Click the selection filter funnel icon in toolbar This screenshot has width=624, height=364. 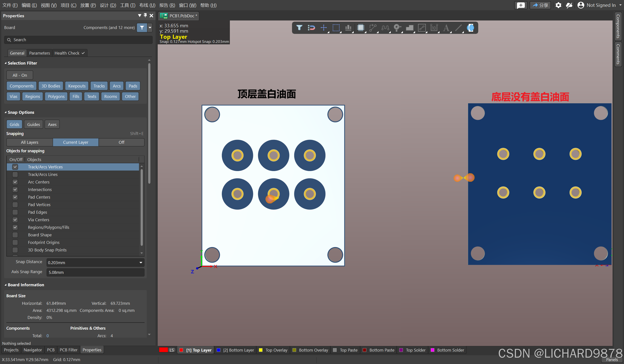tap(299, 28)
